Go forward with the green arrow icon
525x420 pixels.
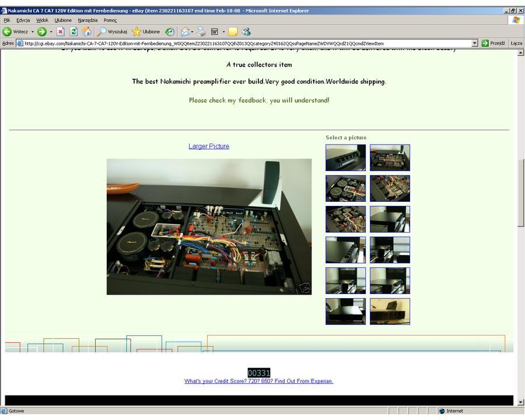tap(42, 32)
